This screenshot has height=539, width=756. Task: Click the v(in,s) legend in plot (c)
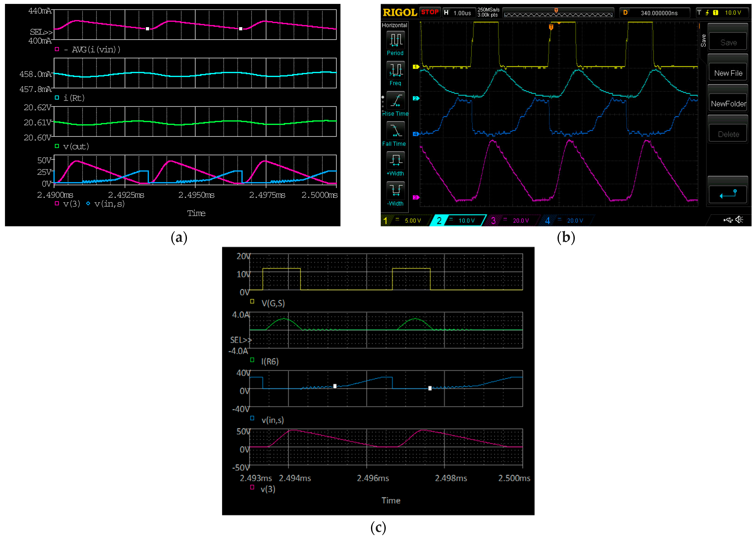pos(273,420)
